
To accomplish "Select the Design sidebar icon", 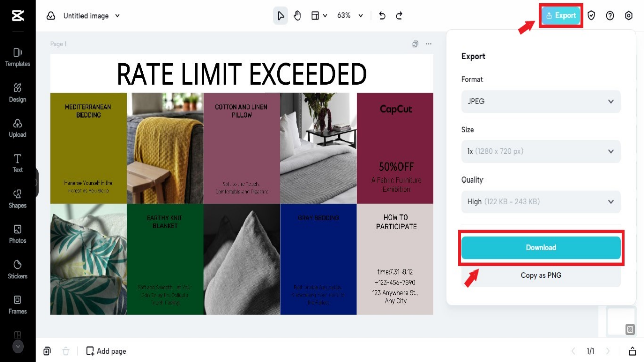I will [x=17, y=93].
